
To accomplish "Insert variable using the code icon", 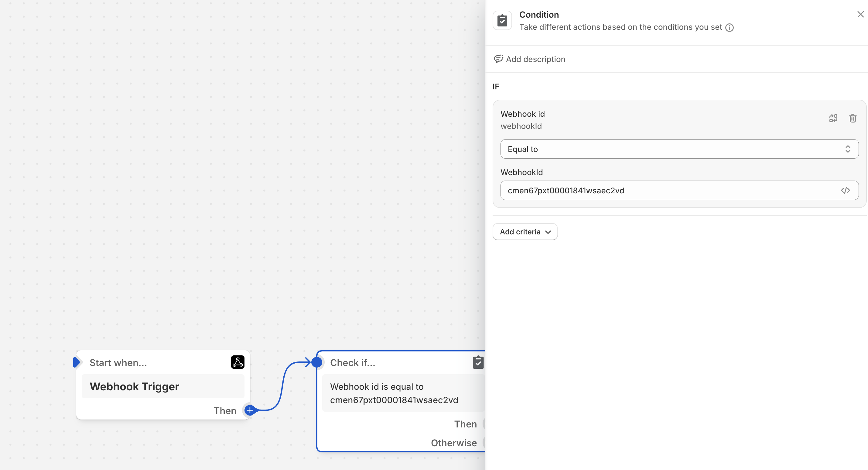I will coord(845,190).
